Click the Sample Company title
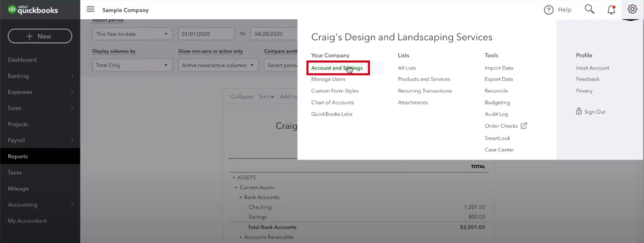 [126, 10]
